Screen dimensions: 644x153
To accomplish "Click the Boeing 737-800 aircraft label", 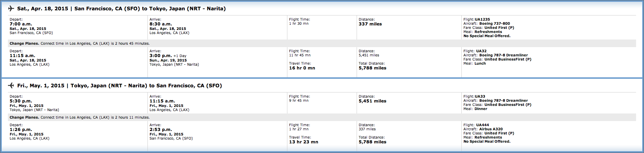I will 494,24.
